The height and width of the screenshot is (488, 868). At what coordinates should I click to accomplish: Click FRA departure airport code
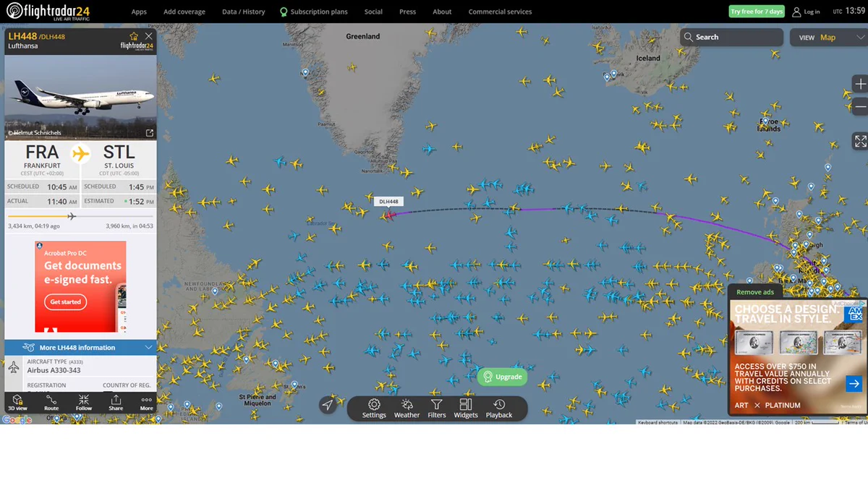pyautogui.click(x=42, y=153)
